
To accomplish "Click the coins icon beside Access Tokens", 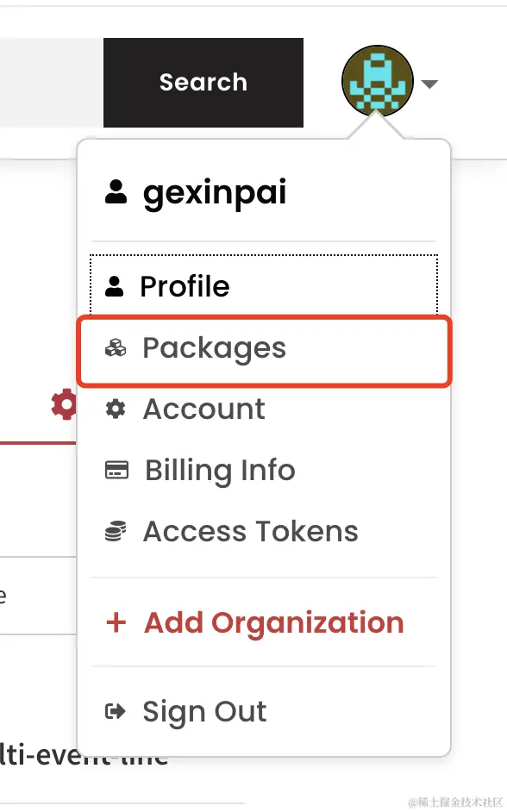I will [116, 531].
